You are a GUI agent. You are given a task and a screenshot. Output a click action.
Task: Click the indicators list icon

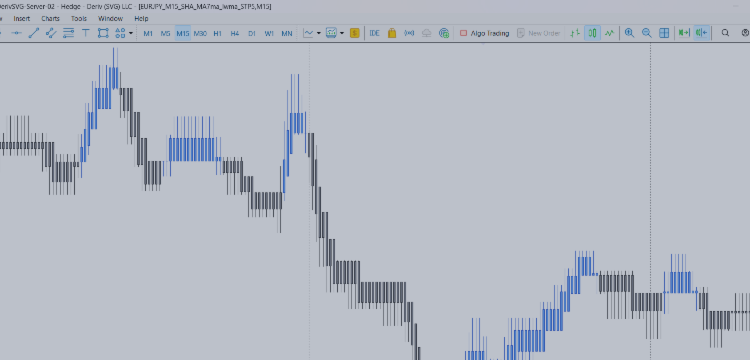point(309,33)
